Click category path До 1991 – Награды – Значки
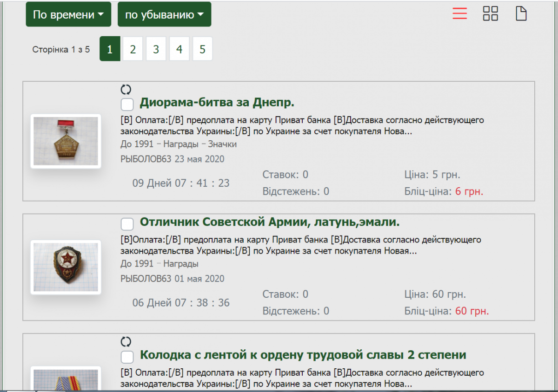Image resolution: width=558 pixels, height=392 pixels. 179,144
